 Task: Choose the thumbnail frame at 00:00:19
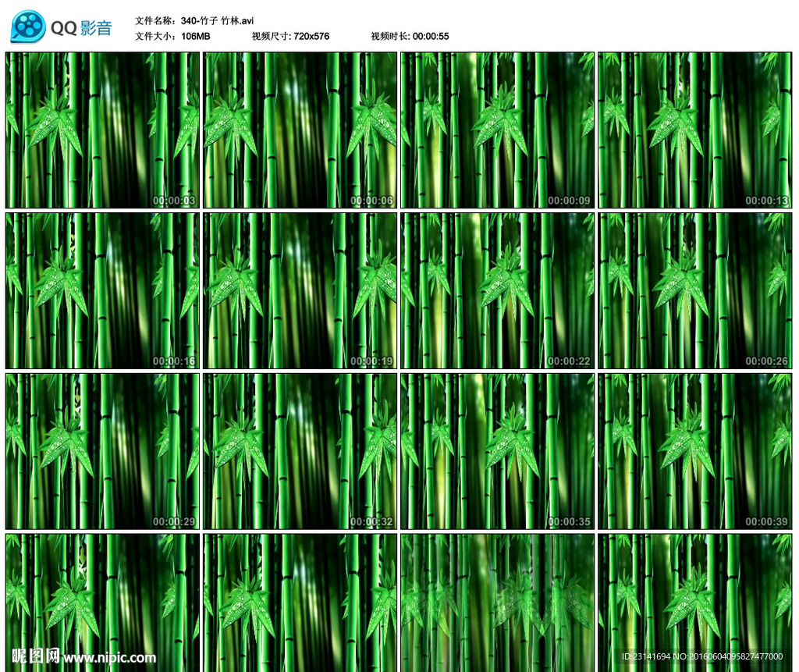click(x=300, y=290)
